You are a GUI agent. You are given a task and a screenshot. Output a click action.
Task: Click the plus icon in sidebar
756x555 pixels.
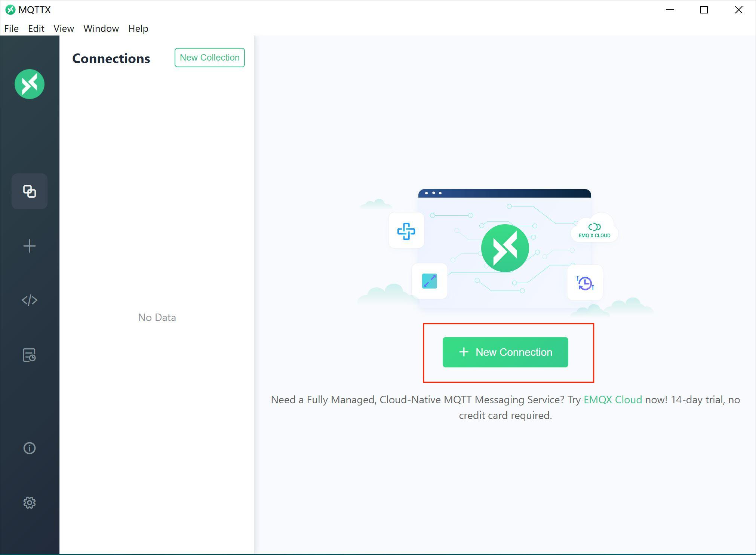[x=30, y=246]
